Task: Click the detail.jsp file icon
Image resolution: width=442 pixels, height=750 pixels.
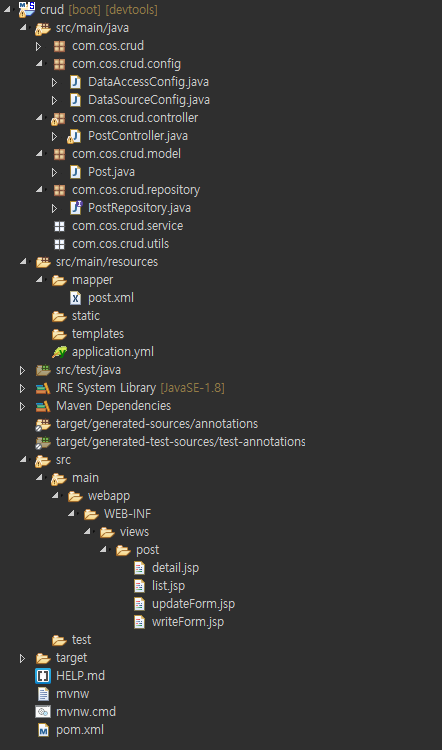Action: point(140,568)
